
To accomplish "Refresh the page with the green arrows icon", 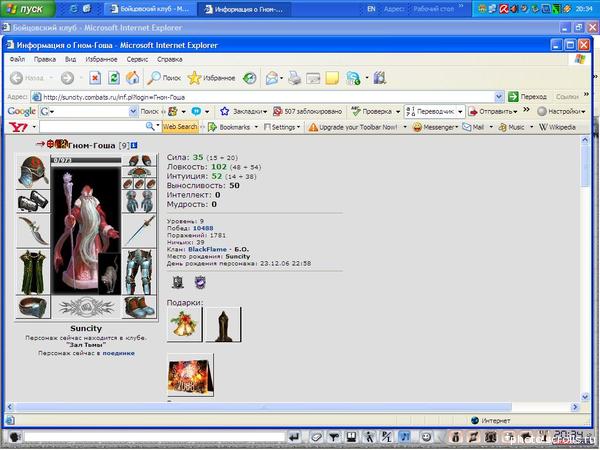I will 114,78.
